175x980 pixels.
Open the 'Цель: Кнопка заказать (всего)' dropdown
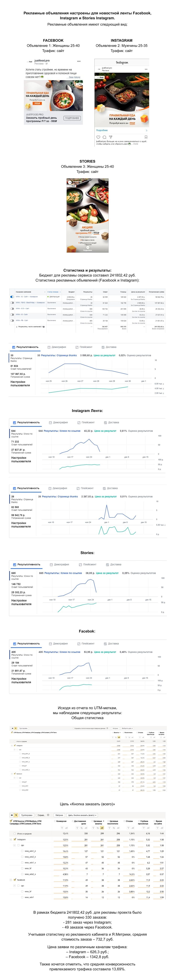[x=82, y=815]
